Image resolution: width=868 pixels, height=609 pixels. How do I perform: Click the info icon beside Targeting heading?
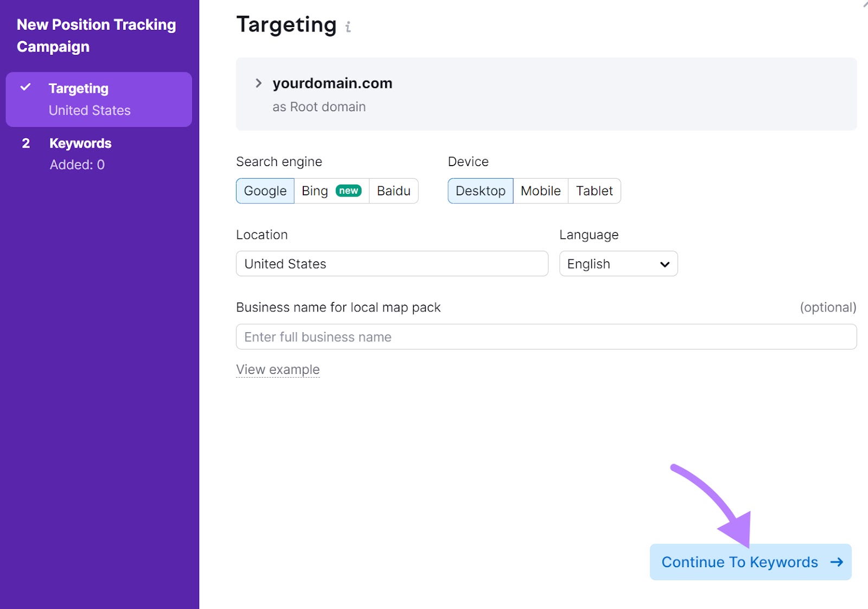click(x=348, y=27)
